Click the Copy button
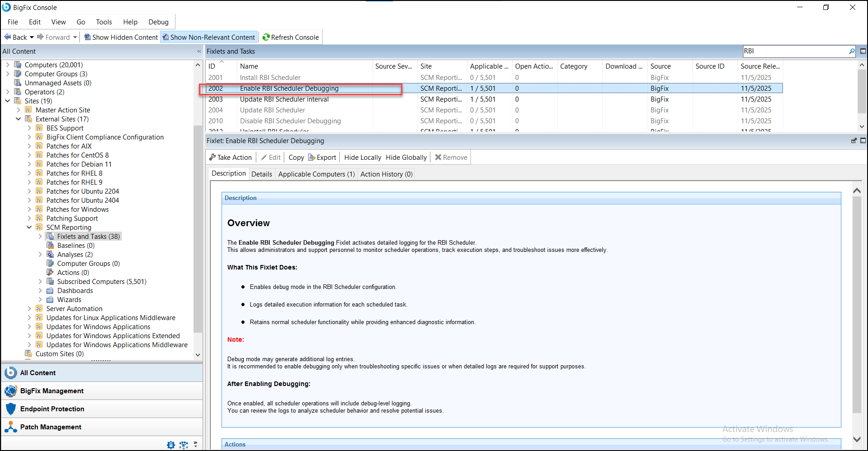Image resolution: width=868 pixels, height=451 pixels. 295,157
